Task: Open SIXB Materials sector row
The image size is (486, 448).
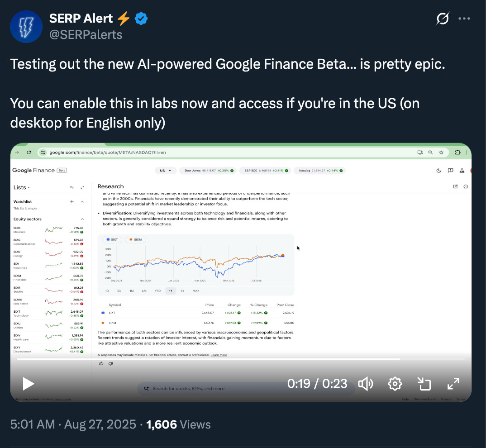Action: 48,230
